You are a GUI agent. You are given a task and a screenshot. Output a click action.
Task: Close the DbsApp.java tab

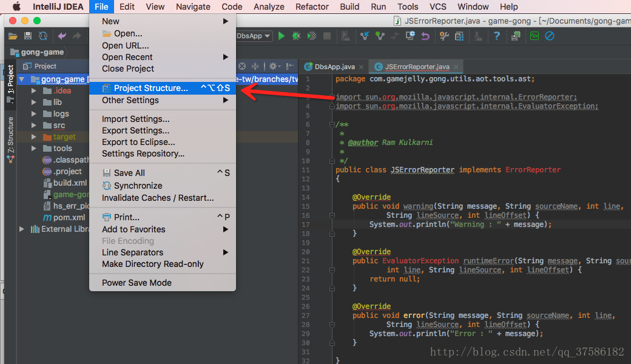362,67
